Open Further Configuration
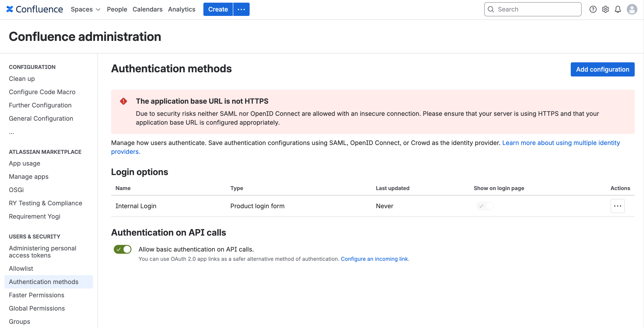Screen dimensions: 644x328 coord(40,105)
